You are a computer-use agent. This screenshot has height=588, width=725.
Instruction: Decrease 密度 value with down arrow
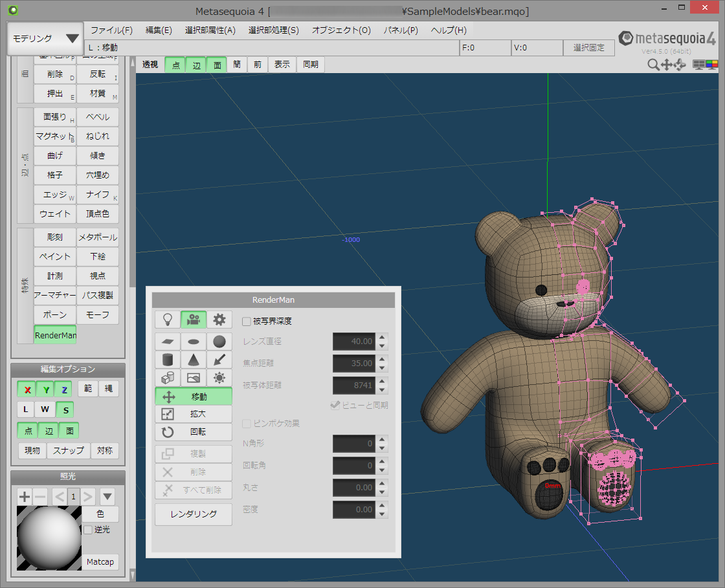point(382,514)
